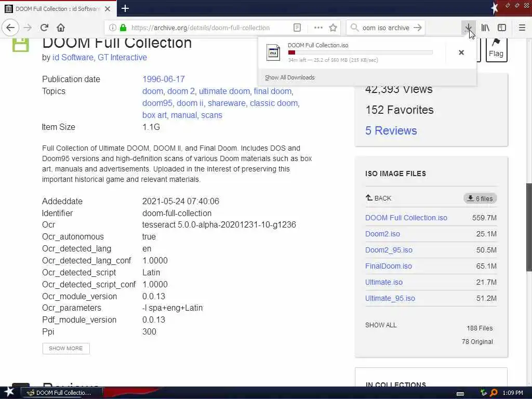Open the taskbar star start menu

click(x=9, y=392)
